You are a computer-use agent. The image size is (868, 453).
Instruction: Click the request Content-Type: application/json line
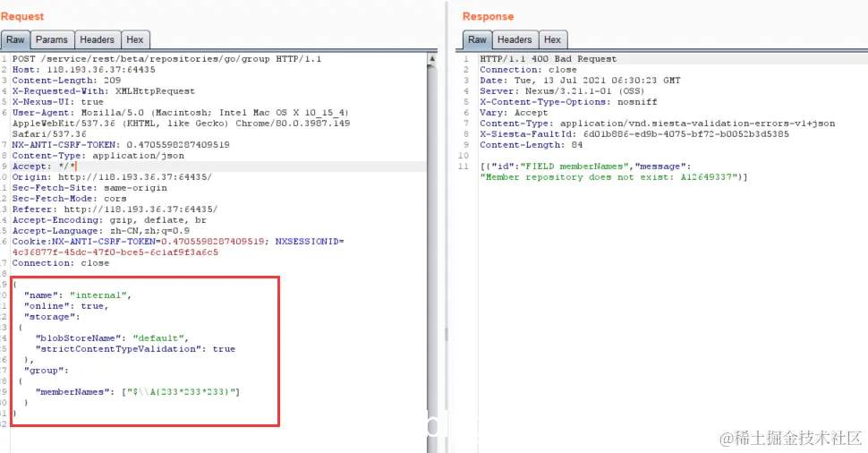coord(98,156)
